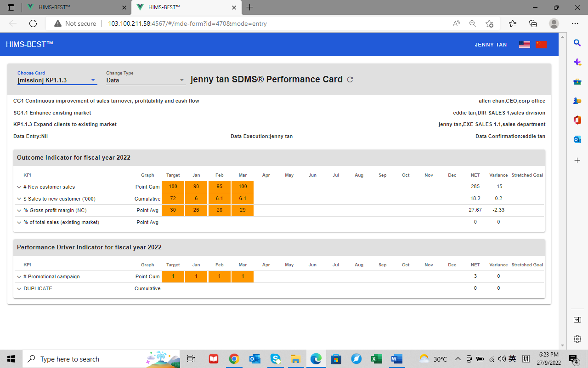Expand the # New customer sales row
The width and height of the screenshot is (588, 368).
tap(19, 187)
